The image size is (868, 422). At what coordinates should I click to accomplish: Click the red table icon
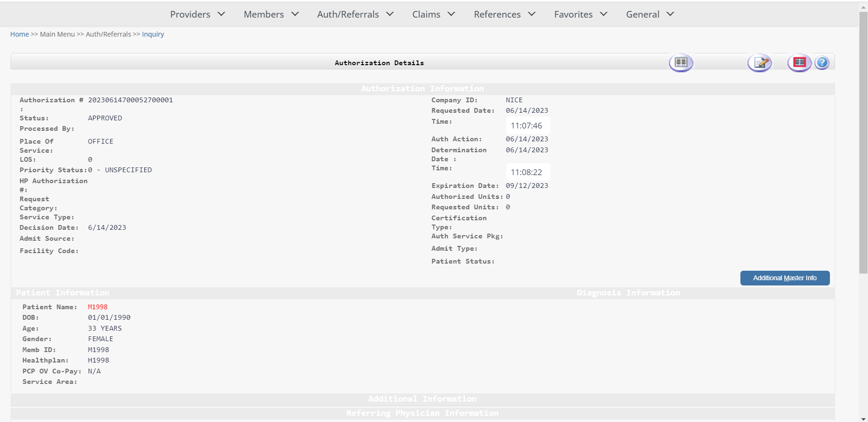799,62
